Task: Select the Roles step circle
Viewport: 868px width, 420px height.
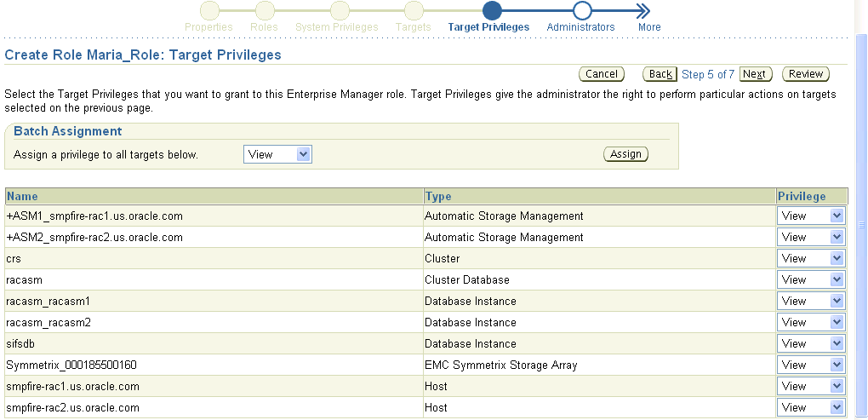Action: (x=265, y=11)
